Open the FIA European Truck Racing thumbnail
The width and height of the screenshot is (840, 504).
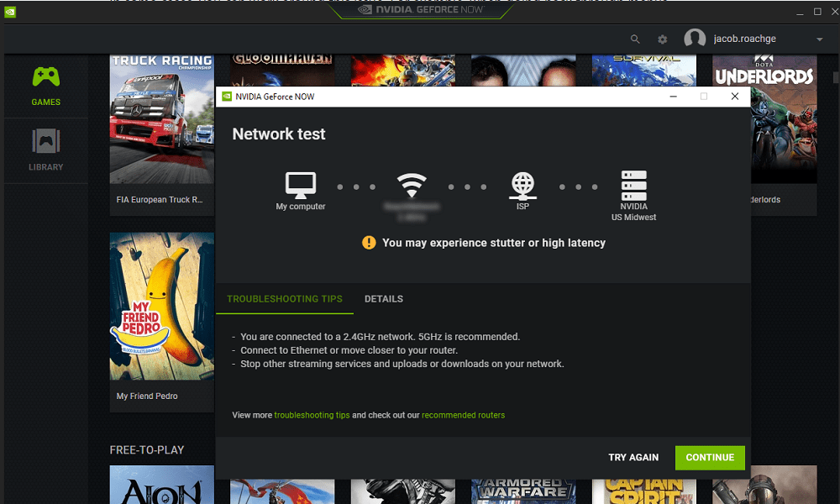click(162, 119)
